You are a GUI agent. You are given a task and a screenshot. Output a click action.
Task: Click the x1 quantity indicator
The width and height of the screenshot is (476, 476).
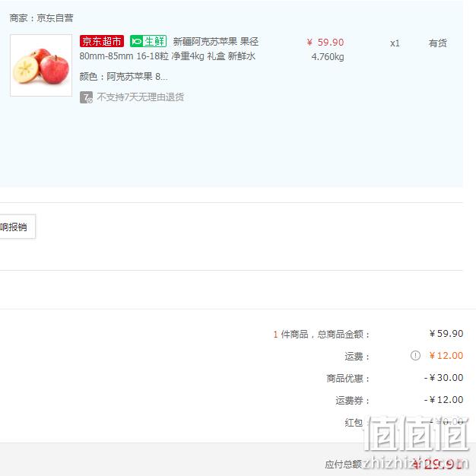pyautogui.click(x=395, y=43)
